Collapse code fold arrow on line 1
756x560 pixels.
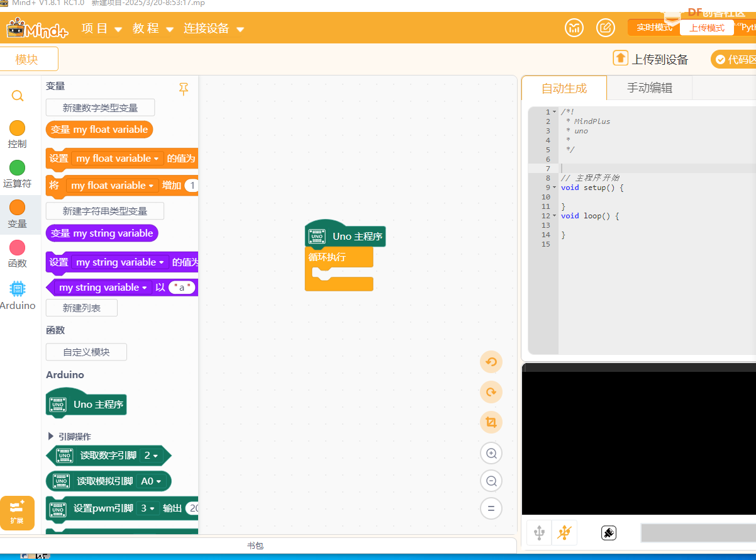[x=554, y=112]
